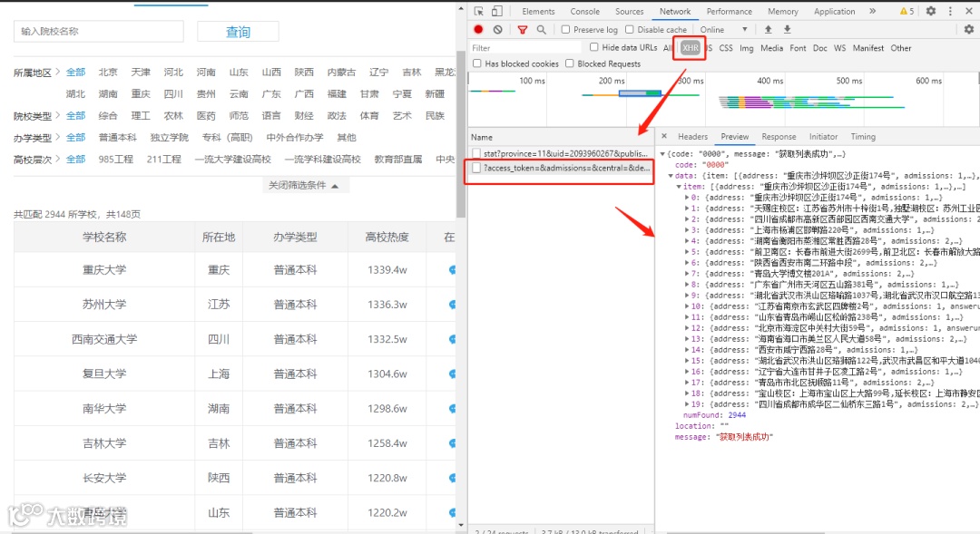Open DevTools more options kebab menu
This screenshot has width=980, height=534.
point(950,11)
